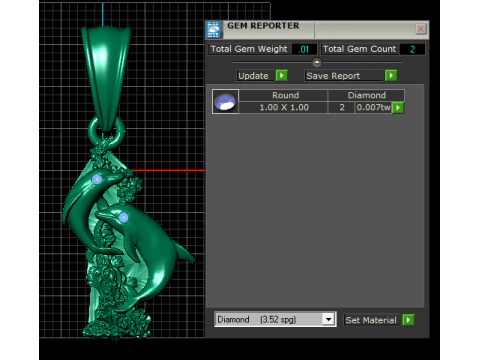Viewport: 480px width, 360px height.
Task: Click the Total Gem Weight label
Action: [249, 49]
